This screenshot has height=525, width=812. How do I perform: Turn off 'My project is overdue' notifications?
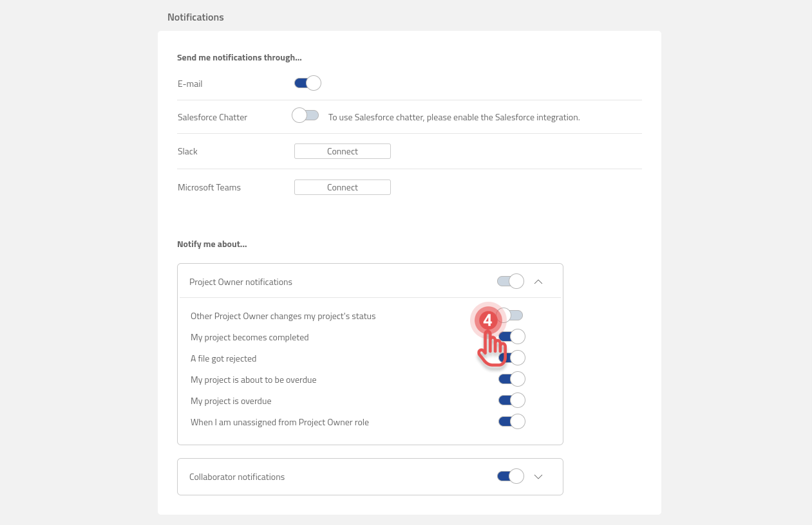(512, 400)
